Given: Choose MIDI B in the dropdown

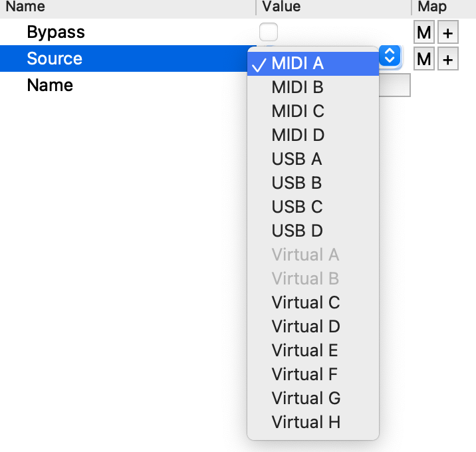Looking at the screenshot, I should pos(297,87).
